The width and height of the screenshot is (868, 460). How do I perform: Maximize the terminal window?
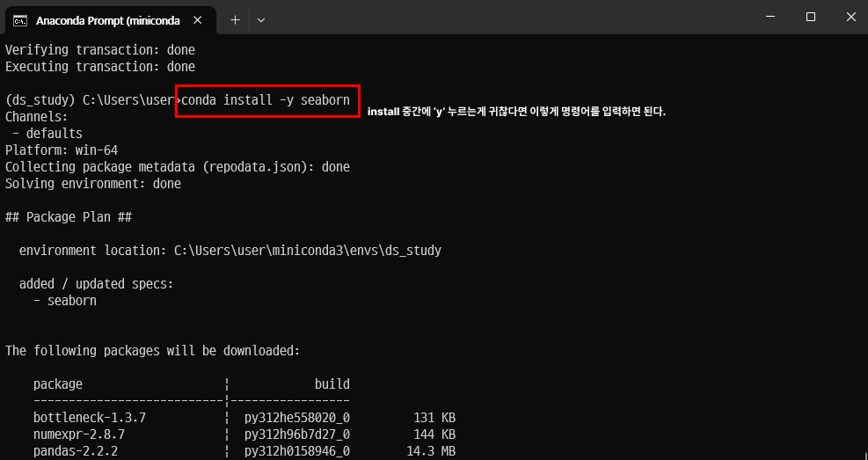click(x=811, y=18)
